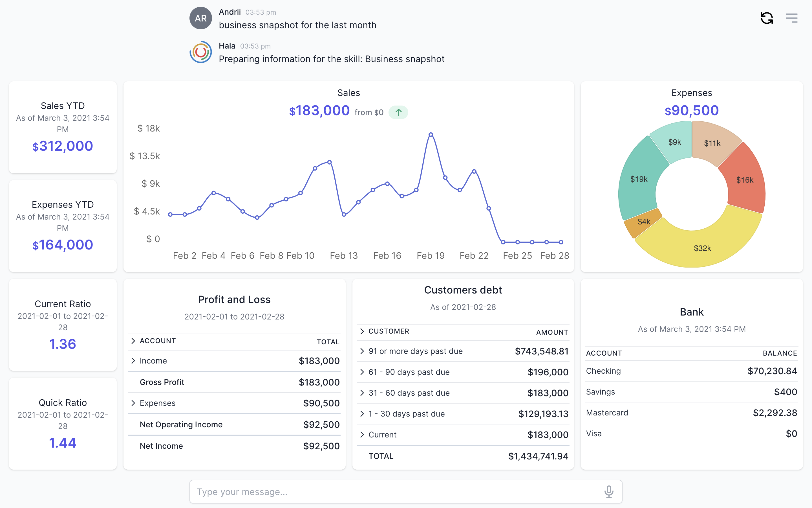
Task: Expand the 91 or more days past due row
Action: point(362,351)
